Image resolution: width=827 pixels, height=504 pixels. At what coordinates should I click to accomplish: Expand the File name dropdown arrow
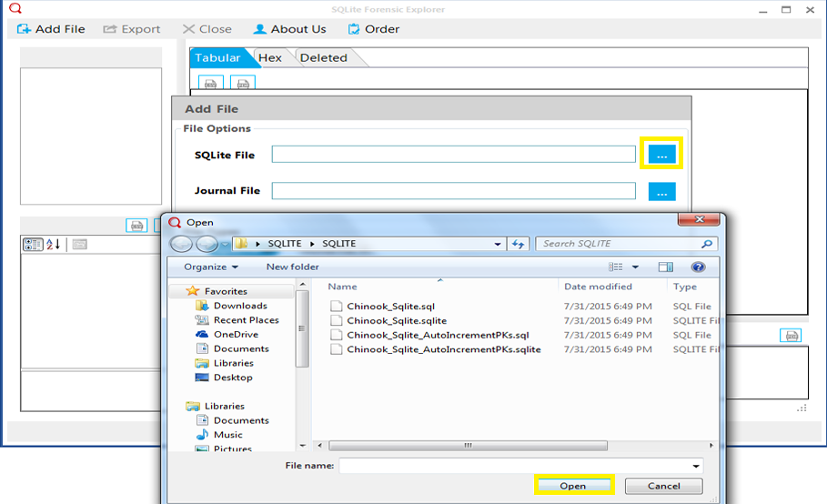[696, 466]
